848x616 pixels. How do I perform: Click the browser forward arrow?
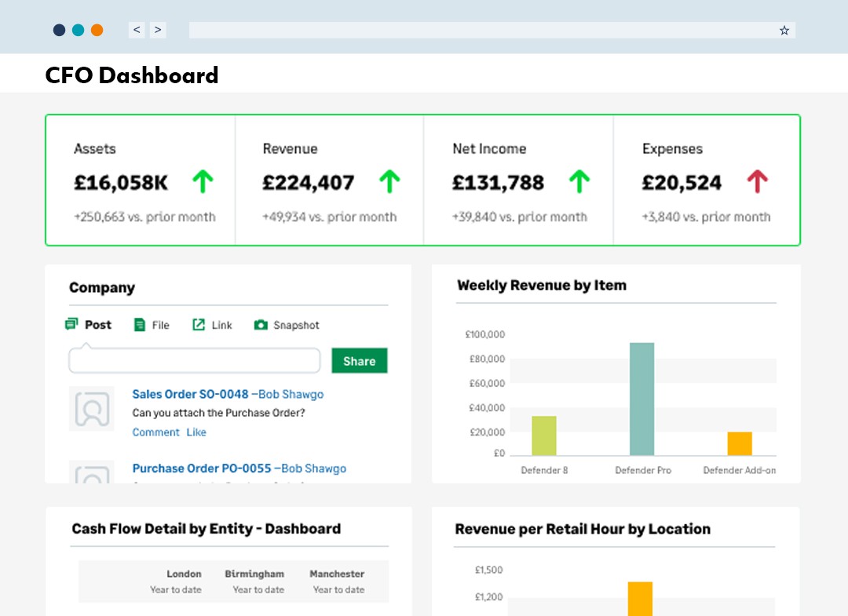158,29
